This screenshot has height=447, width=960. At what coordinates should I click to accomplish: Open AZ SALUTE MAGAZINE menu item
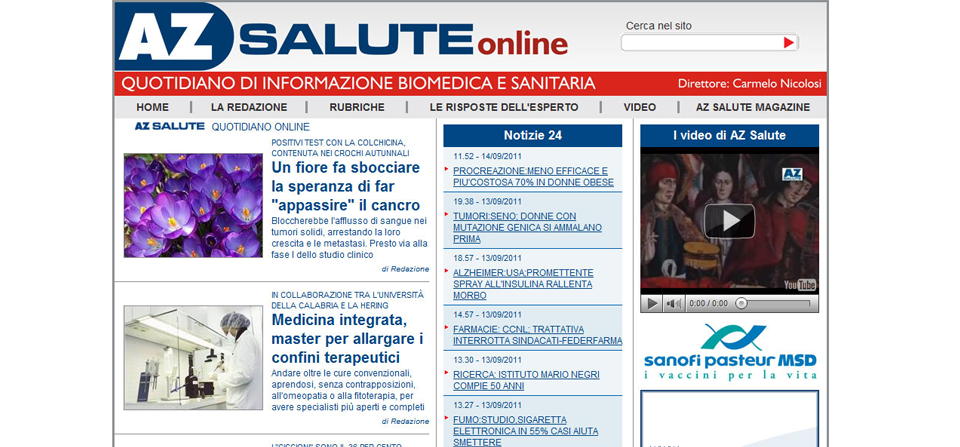[753, 107]
